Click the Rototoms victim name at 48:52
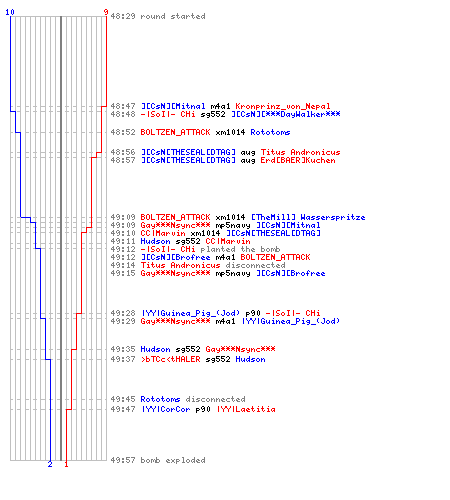This screenshot has width=450, height=500. pos(270,132)
